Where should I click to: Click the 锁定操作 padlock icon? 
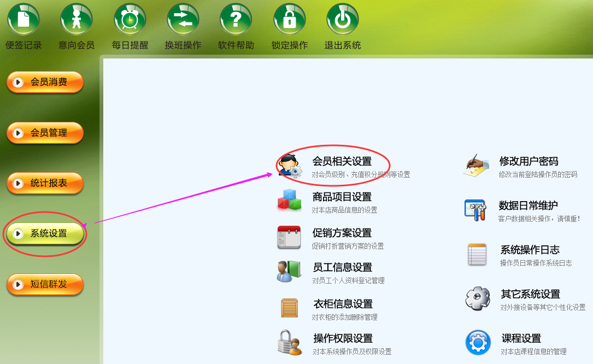[290, 19]
